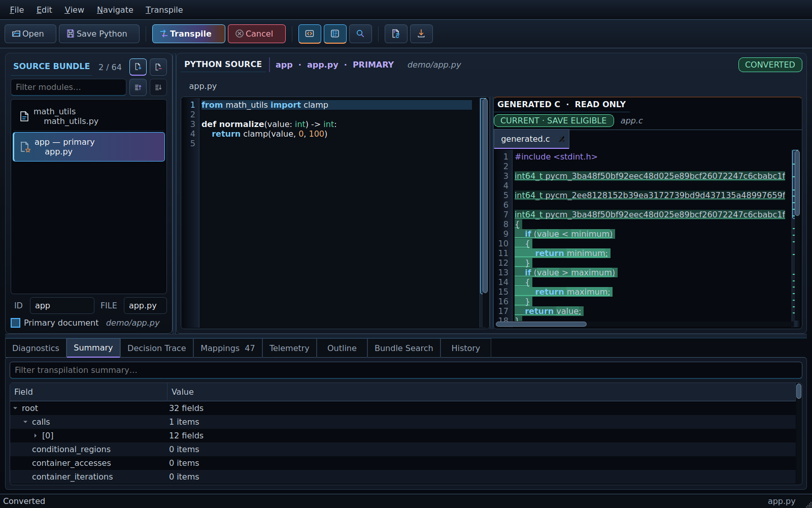Move the selected module down
The image size is (812, 508).
point(158,87)
